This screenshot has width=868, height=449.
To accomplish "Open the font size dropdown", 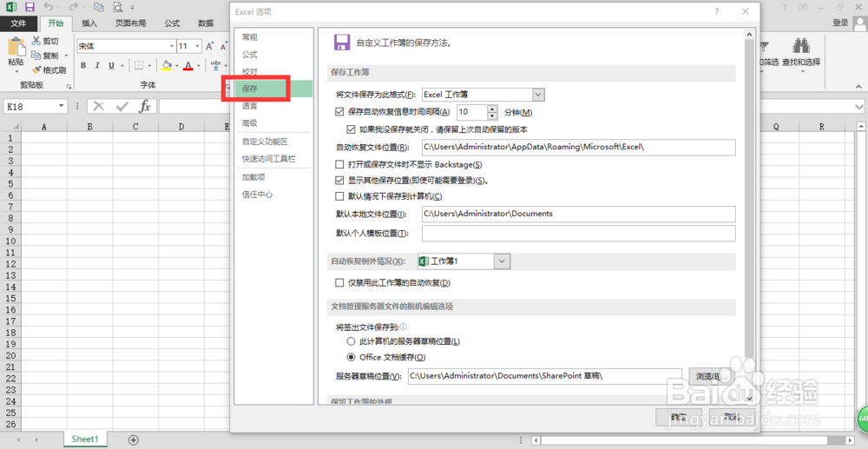I will [198, 47].
